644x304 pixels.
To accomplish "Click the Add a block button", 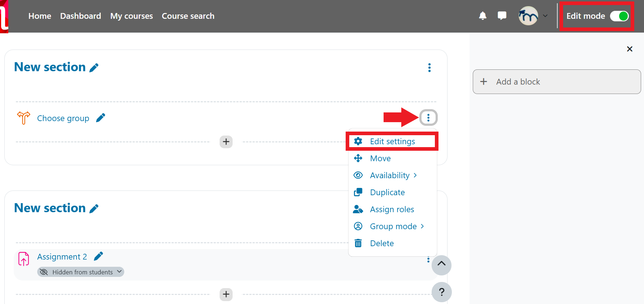I will [556, 82].
